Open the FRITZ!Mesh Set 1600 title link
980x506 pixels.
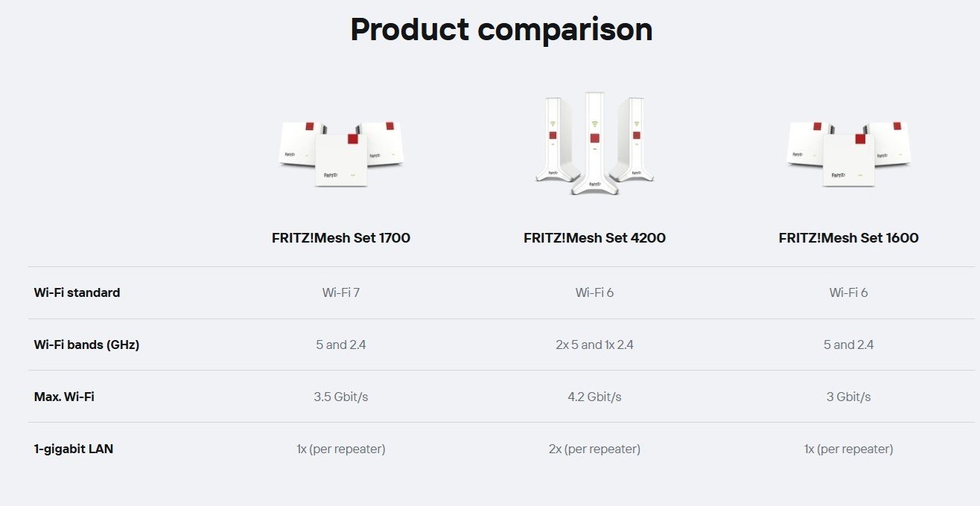[x=849, y=238]
